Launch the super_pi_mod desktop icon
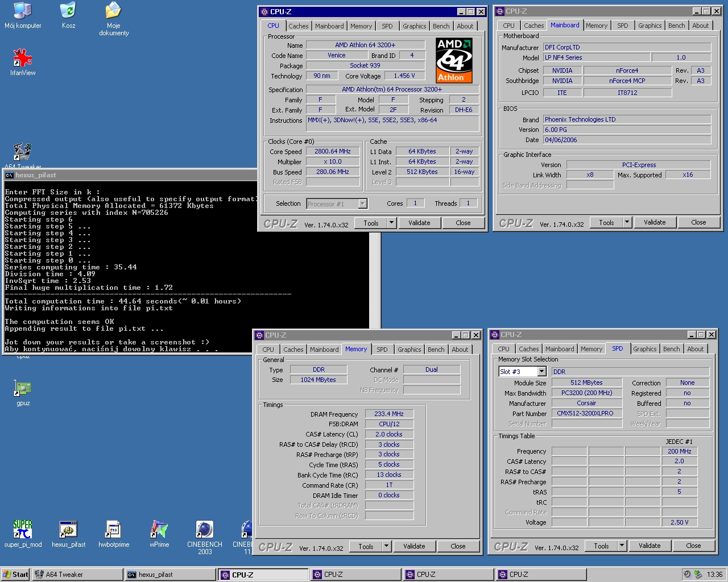 point(23,534)
